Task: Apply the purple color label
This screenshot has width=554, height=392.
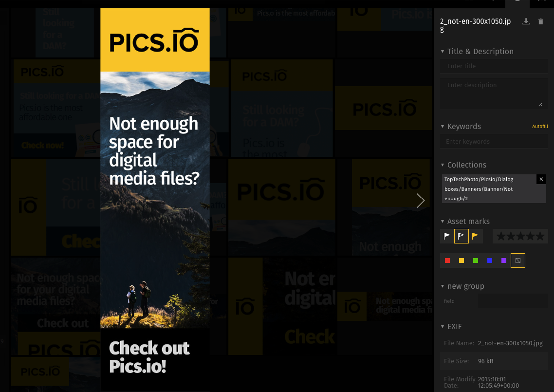Action: [x=504, y=261]
